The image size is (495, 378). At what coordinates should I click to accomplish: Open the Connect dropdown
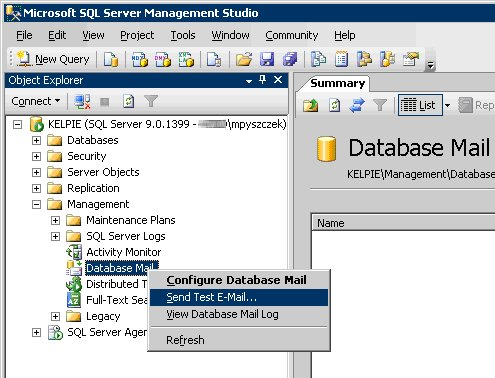pyautogui.click(x=36, y=101)
